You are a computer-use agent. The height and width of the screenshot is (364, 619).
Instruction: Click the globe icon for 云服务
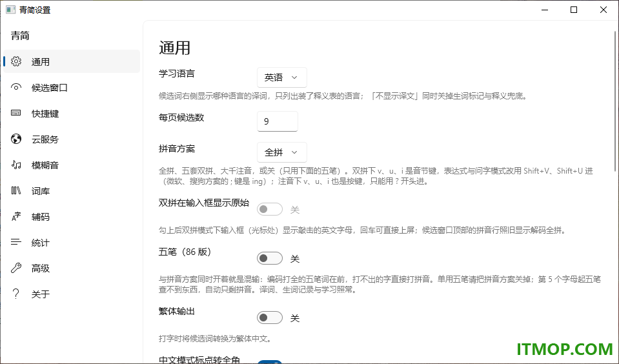[16, 139]
